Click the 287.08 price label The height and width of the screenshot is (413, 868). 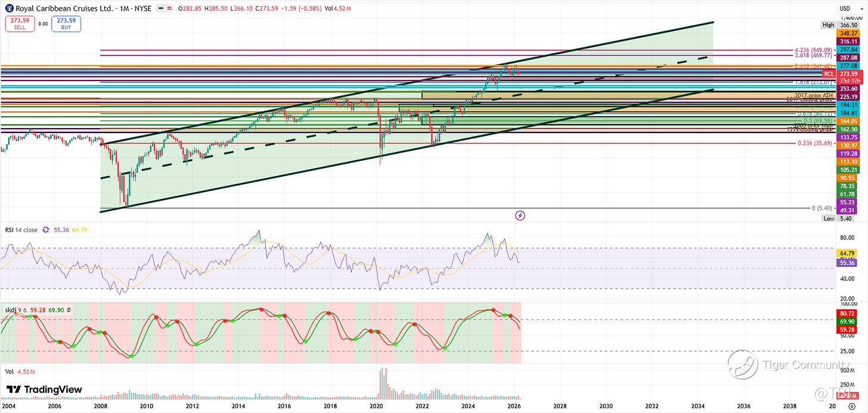point(848,57)
